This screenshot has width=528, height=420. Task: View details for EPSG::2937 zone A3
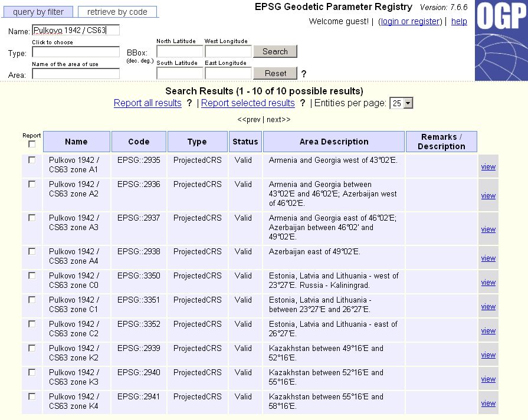tap(488, 229)
